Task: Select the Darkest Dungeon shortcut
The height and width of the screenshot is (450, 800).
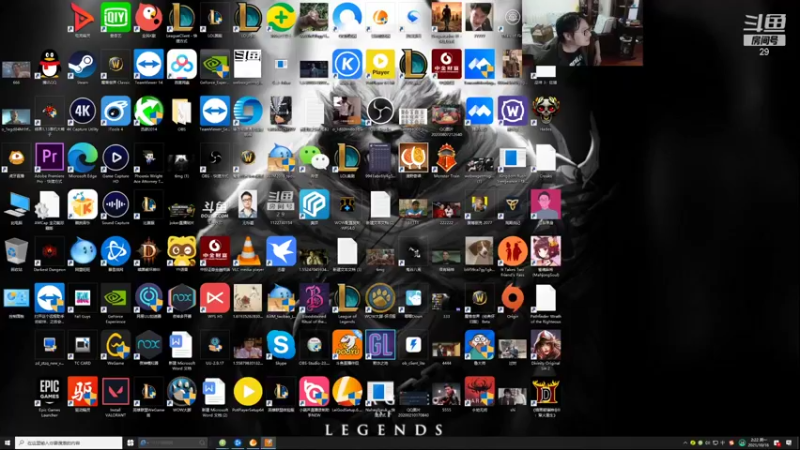Action: tap(49, 253)
